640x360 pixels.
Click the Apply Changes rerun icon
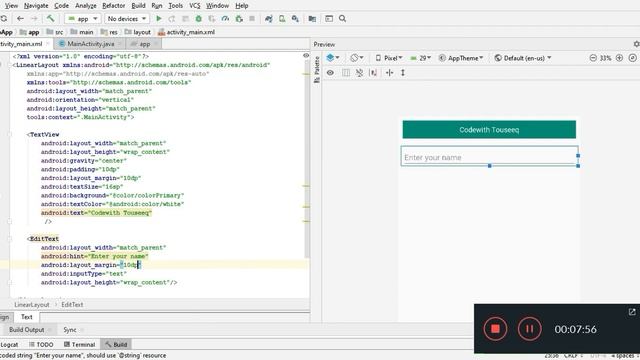pyautogui.click(x=172, y=19)
